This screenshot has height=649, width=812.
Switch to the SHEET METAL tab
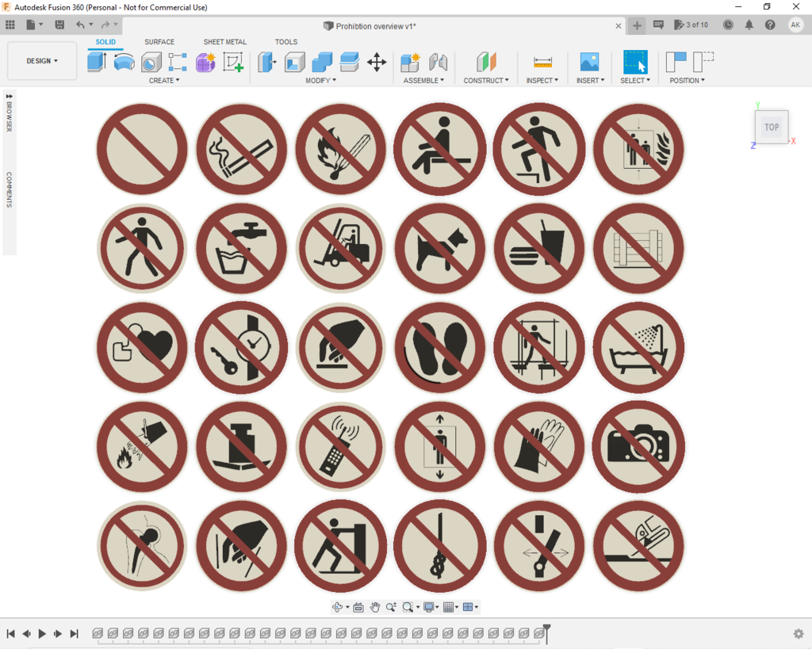point(224,42)
